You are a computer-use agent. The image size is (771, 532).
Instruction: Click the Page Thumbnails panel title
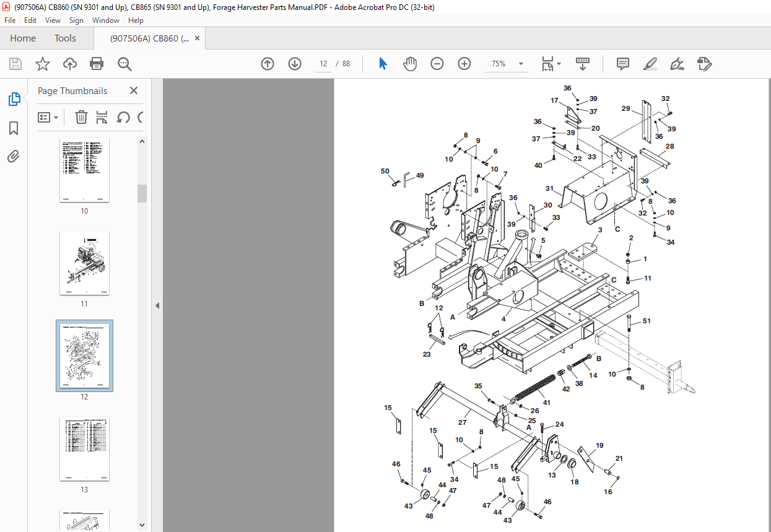[72, 90]
